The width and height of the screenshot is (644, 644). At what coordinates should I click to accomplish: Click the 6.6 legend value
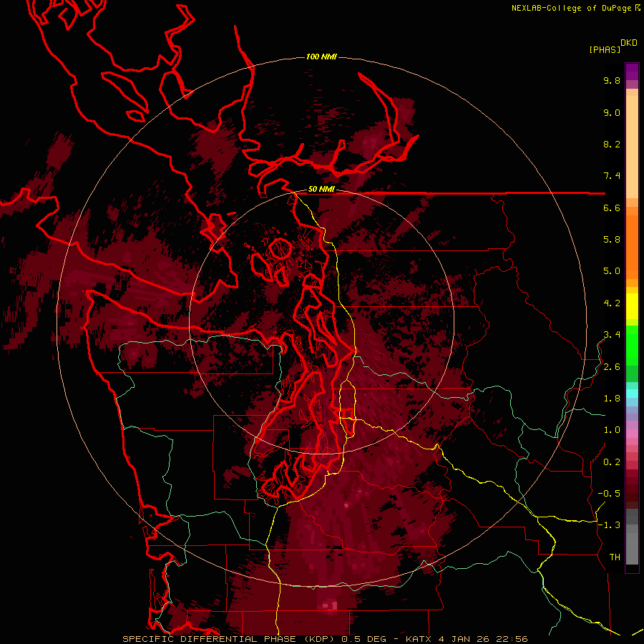pos(612,208)
